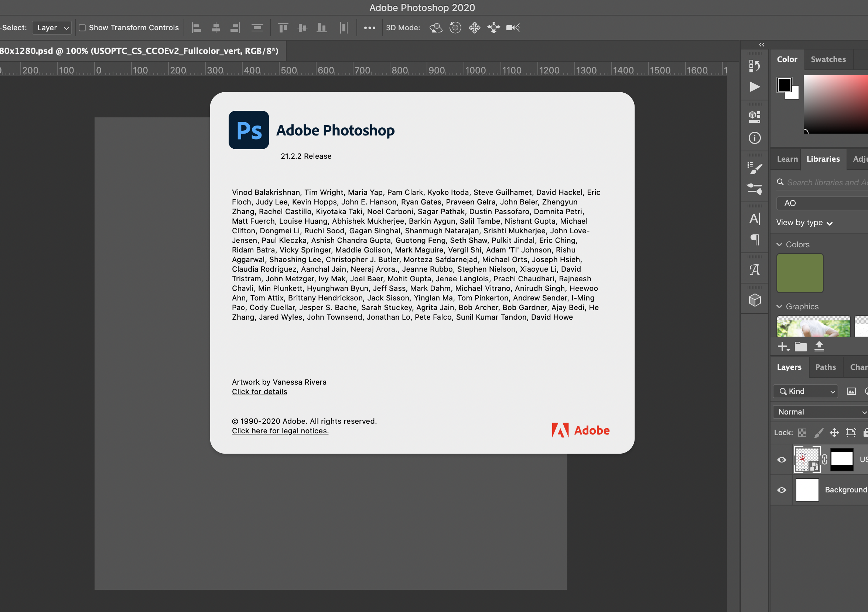The width and height of the screenshot is (868, 612).
Task: Open the Info panel icon
Action: coord(754,138)
